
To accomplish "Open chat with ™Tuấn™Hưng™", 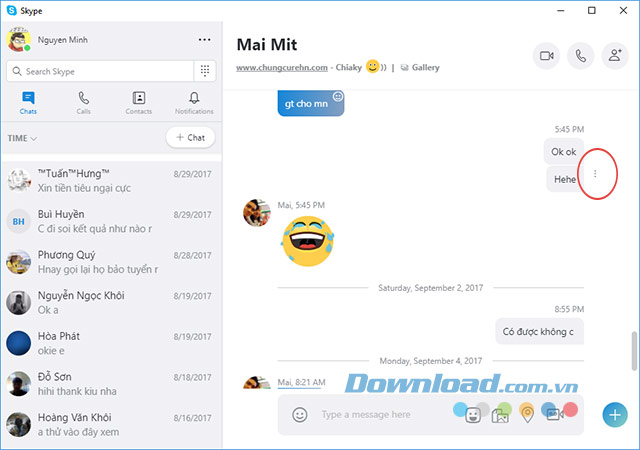I will pos(111,181).
